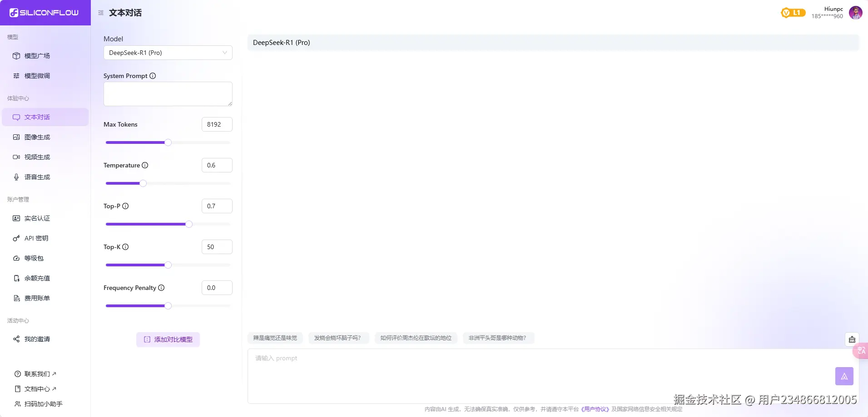This screenshot has height=417, width=868.
Task: Click the Temperature value field
Action: coord(217,165)
